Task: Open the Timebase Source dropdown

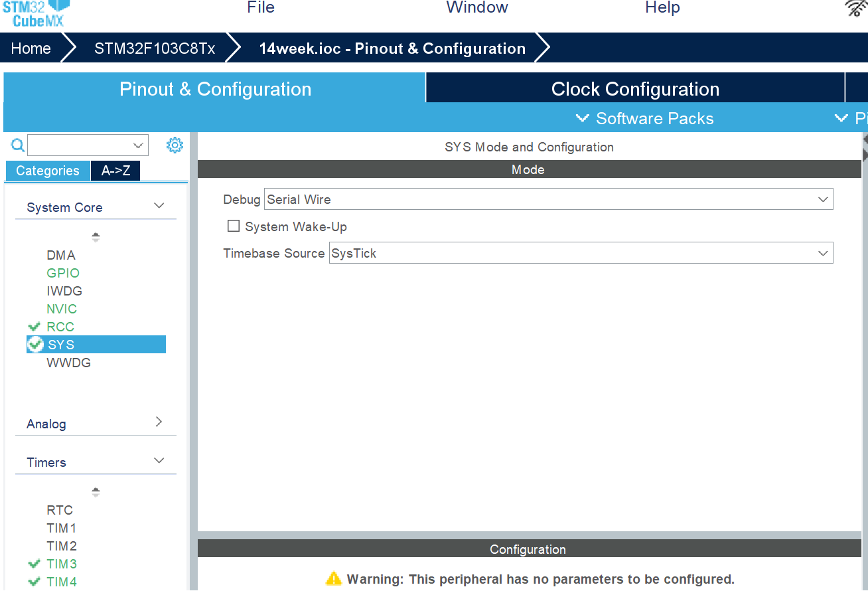Action: [581, 253]
